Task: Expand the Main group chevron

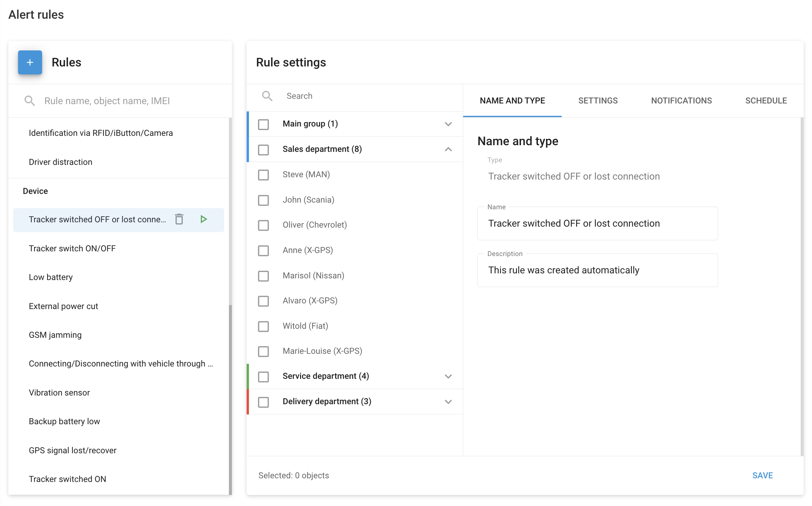Action: pyautogui.click(x=448, y=124)
